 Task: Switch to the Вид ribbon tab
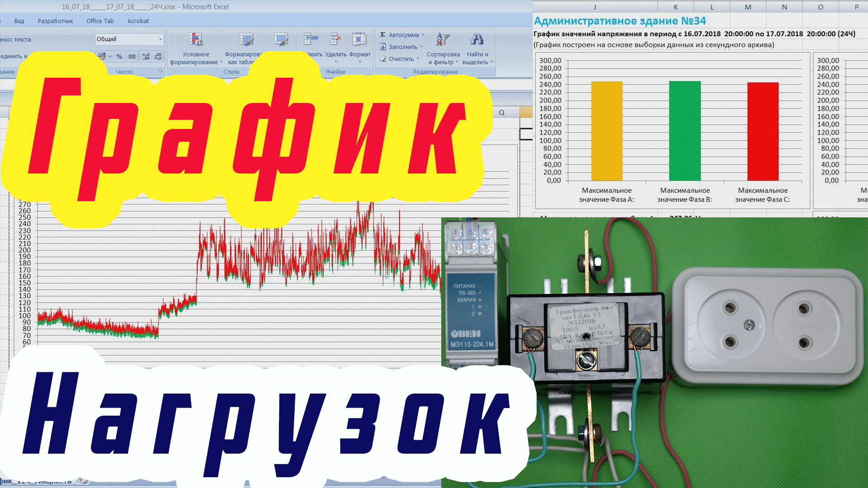point(19,21)
